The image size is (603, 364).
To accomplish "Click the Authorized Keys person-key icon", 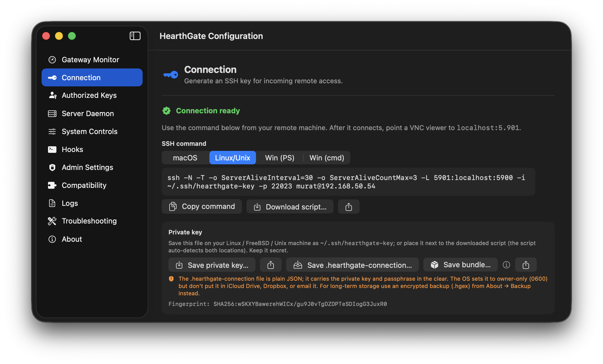I will pos(52,95).
